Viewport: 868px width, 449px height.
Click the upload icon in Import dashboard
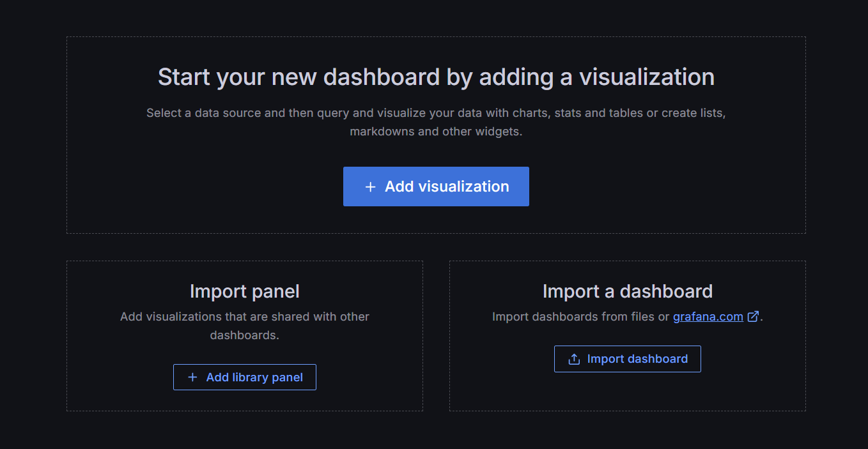click(574, 359)
